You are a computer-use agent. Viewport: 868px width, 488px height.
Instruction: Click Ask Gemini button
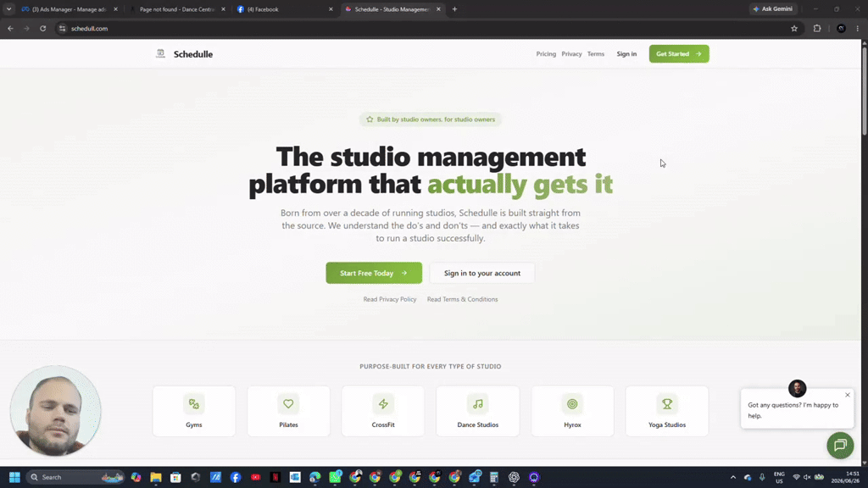[773, 8]
